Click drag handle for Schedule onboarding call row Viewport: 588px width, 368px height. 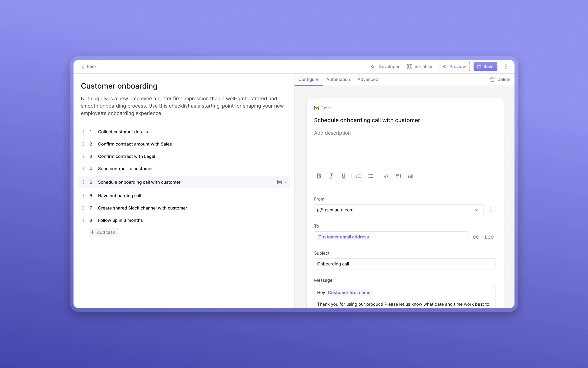click(x=83, y=182)
